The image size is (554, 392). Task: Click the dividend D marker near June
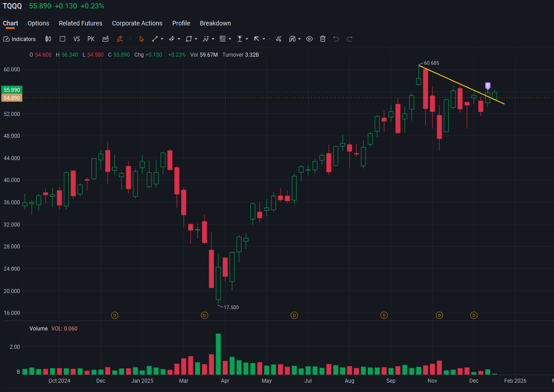[294, 315]
